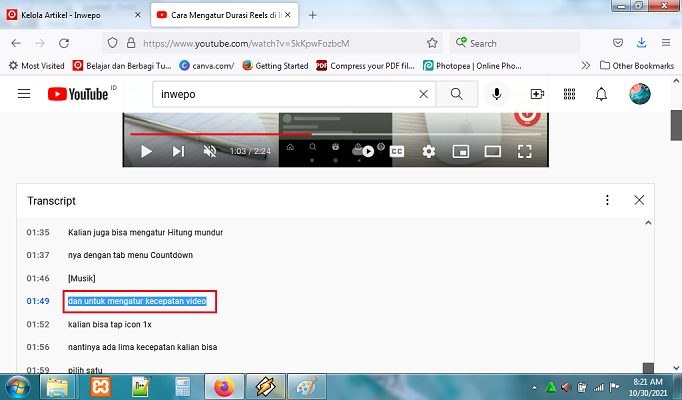Click the 01:49 timestamp
This screenshot has width=682, height=400.
pyautogui.click(x=38, y=301)
